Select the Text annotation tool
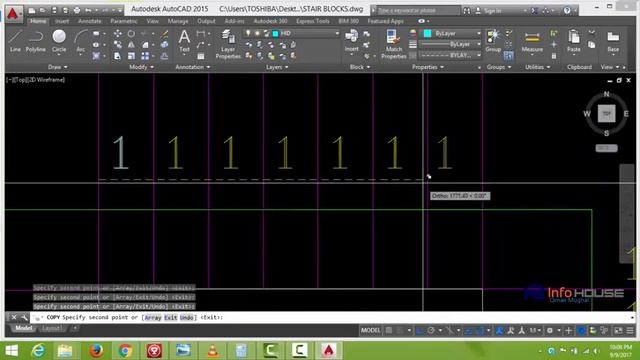 pyautogui.click(x=184, y=41)
